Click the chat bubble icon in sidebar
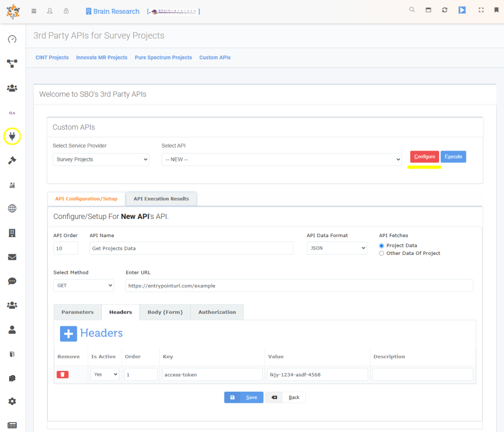Viewport: 504px width, 432px height. pos(12,281)
